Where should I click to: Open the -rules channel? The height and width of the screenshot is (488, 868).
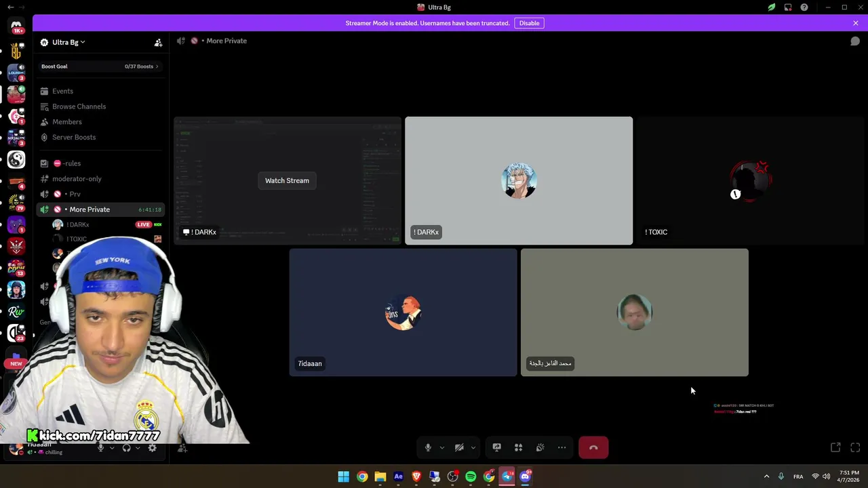coord(100,163)
